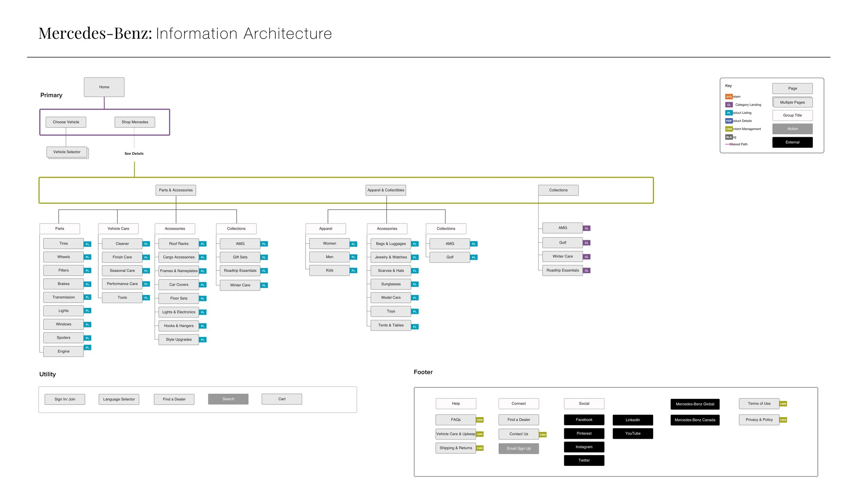Click the Search action box
Image resolution: width=868 pixels, height=496 pixels.
point(228,399)
